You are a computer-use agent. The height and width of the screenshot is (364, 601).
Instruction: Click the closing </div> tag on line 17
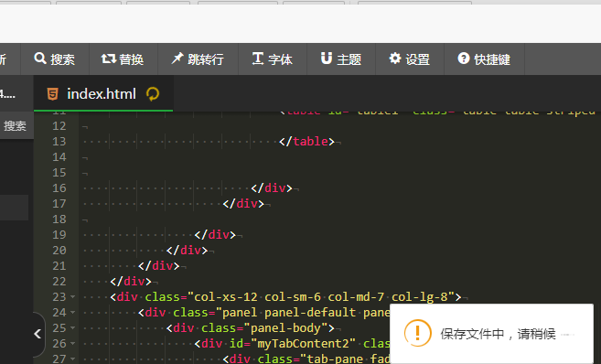(x=243, y=203)
